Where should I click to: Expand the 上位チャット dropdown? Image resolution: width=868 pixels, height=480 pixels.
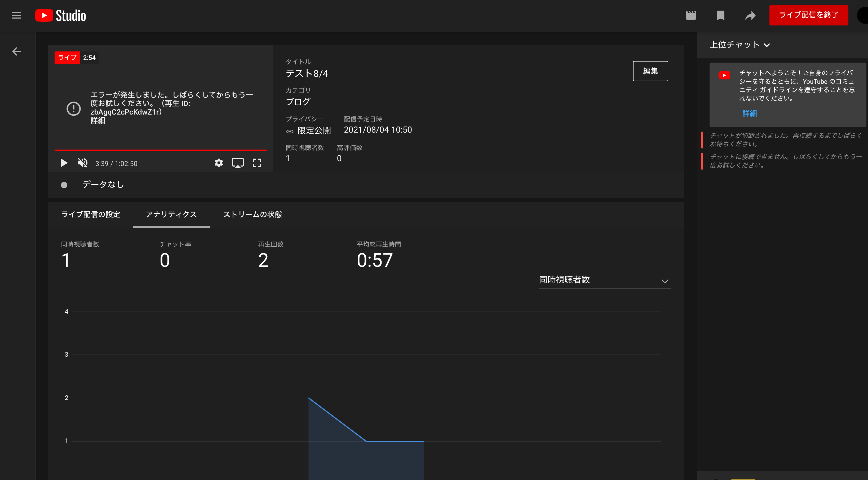739,45
